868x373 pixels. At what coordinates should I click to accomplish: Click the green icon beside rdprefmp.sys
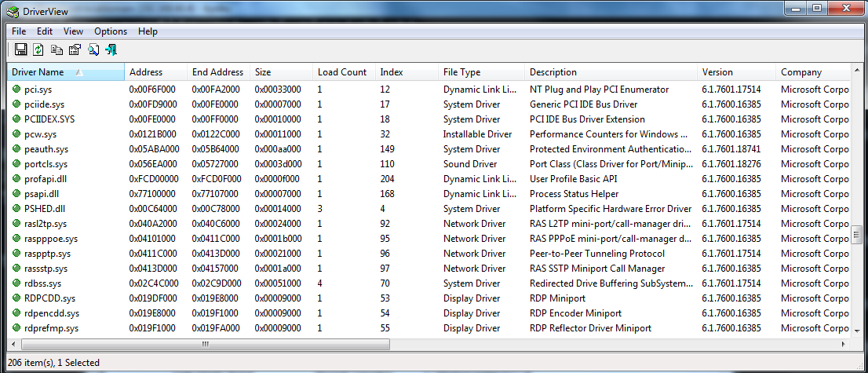click(16, 329)
